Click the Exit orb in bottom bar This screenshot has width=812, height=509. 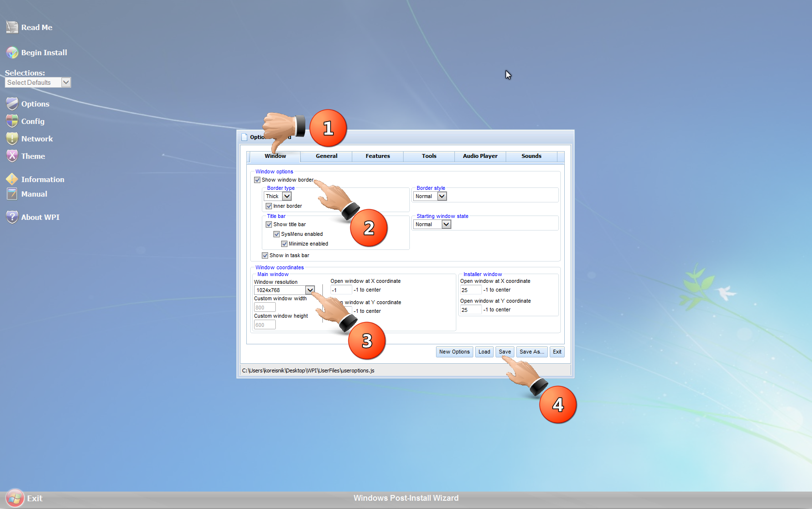coord(15,498)
